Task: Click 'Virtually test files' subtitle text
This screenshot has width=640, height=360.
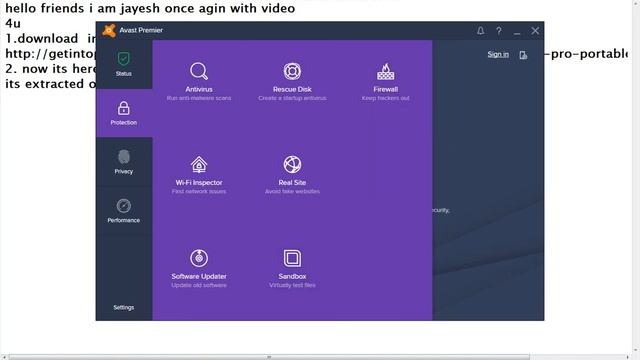Action: coord(292,285)
